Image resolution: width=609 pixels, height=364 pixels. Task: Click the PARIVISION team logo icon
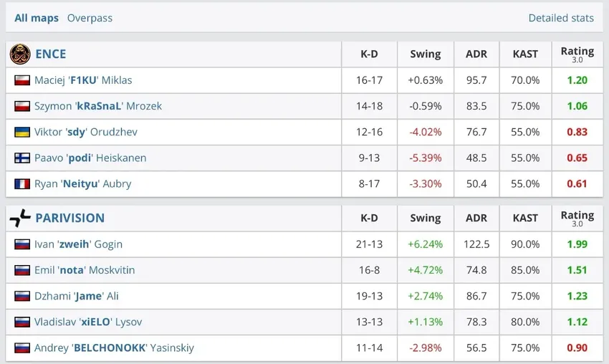(x=20, y=218)
